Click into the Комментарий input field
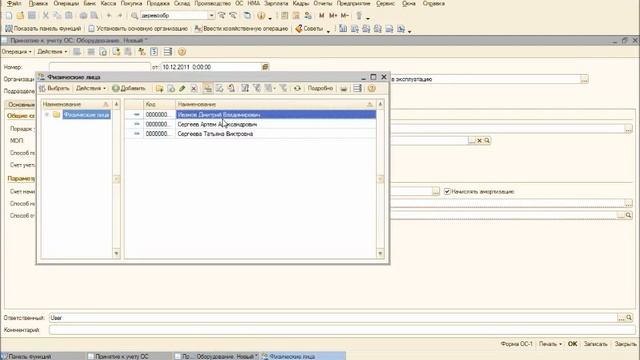The height and width of the screenshot is (360, 640). pyautogui.click(x=341, y=330)
